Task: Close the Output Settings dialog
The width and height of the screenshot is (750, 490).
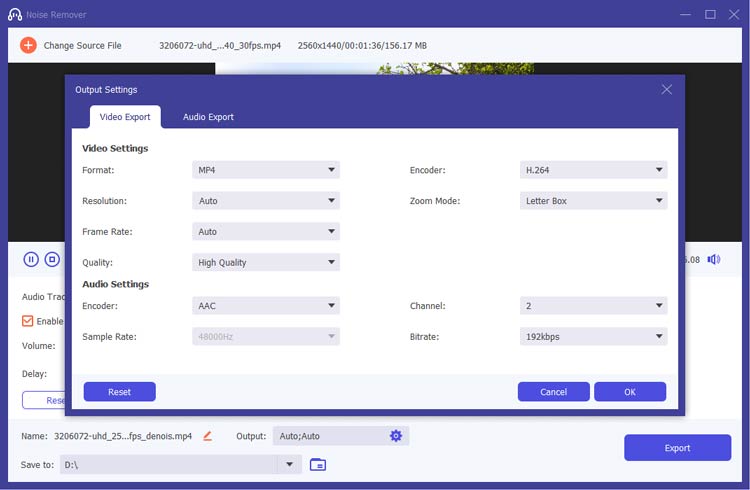Action: tap(666, 89)
